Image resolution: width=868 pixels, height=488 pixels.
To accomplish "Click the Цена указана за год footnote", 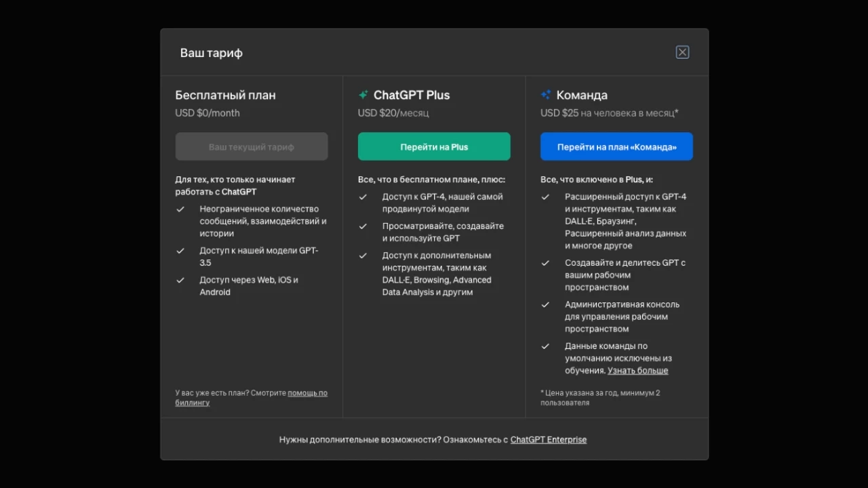I will point(600,398).
